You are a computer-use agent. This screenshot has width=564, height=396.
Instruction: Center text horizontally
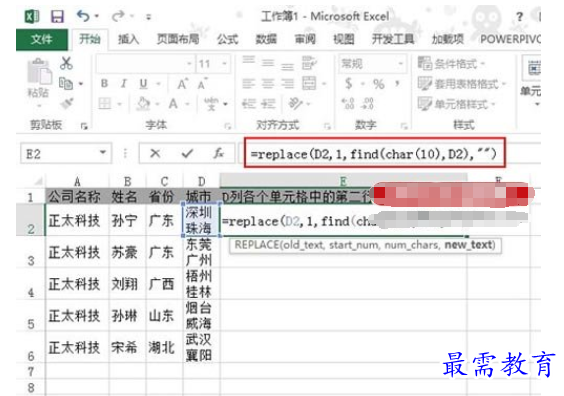(268, 84)
